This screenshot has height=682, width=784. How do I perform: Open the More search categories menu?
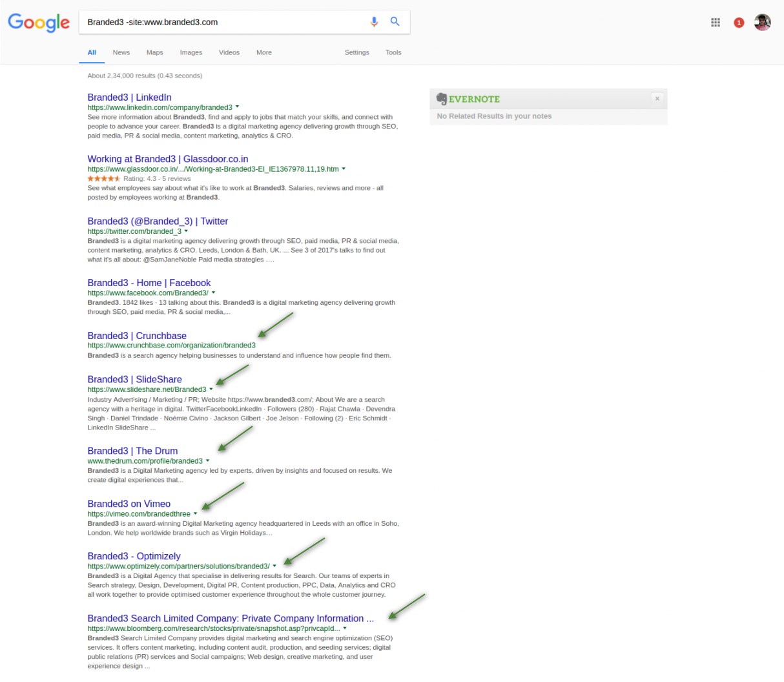[x=263, y=52]
